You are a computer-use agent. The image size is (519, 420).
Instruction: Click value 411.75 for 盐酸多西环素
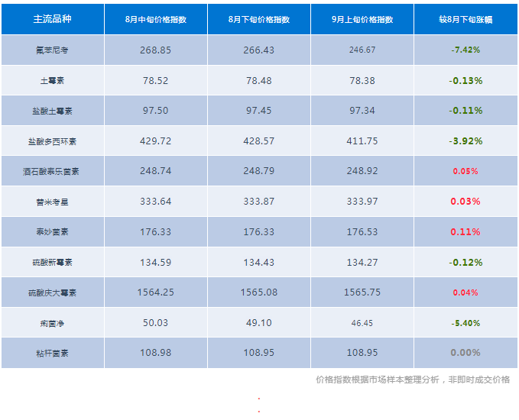point(362,141)
